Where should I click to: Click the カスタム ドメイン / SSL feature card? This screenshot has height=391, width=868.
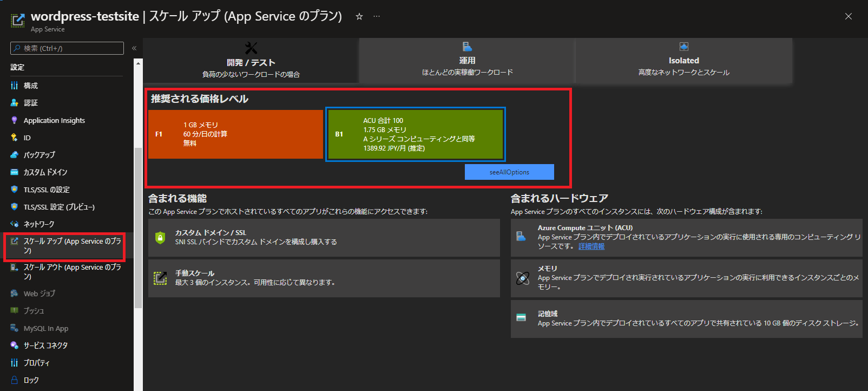pos(324,238)
